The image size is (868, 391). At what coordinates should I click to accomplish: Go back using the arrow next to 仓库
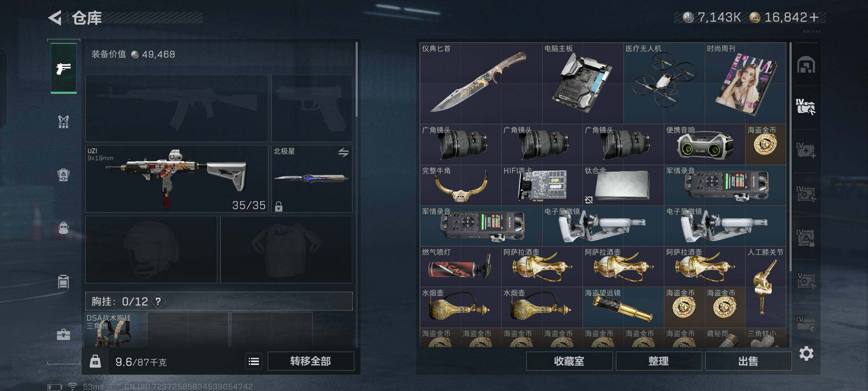pos(55,18)
